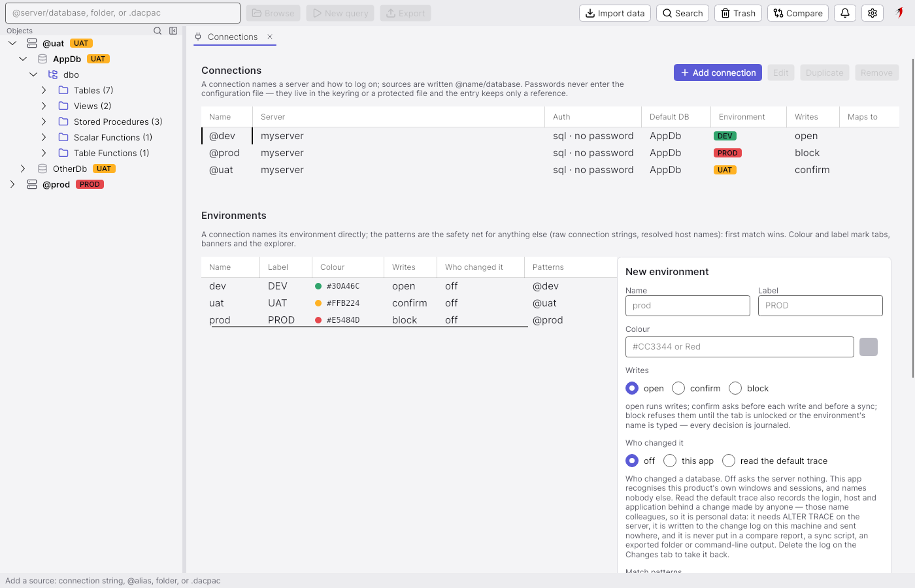Collapse the Objects sidebar panel icon
The width and height of the screenshot is (915, 588).
[173, 31]
